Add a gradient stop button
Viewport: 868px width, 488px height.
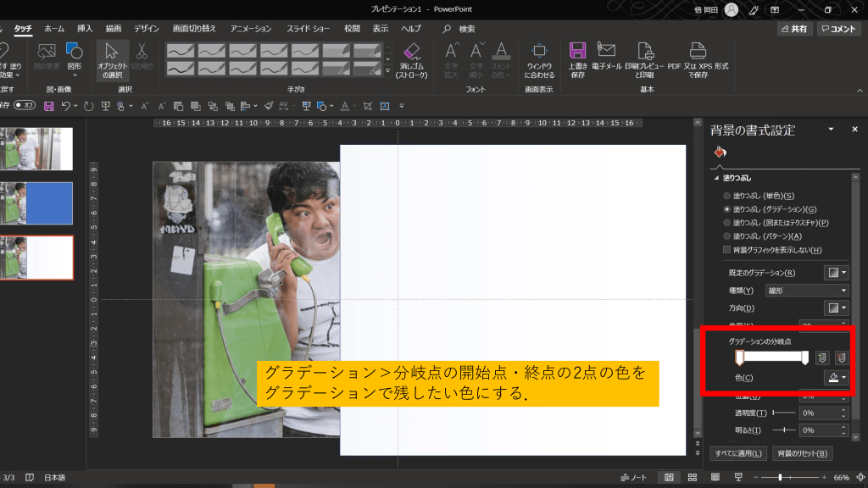coord(822,358)
